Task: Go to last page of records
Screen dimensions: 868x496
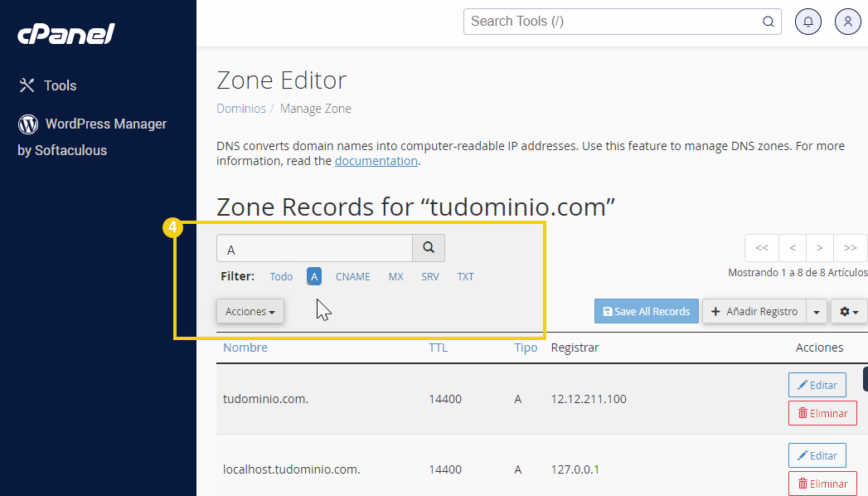Action: pos(851,248)
